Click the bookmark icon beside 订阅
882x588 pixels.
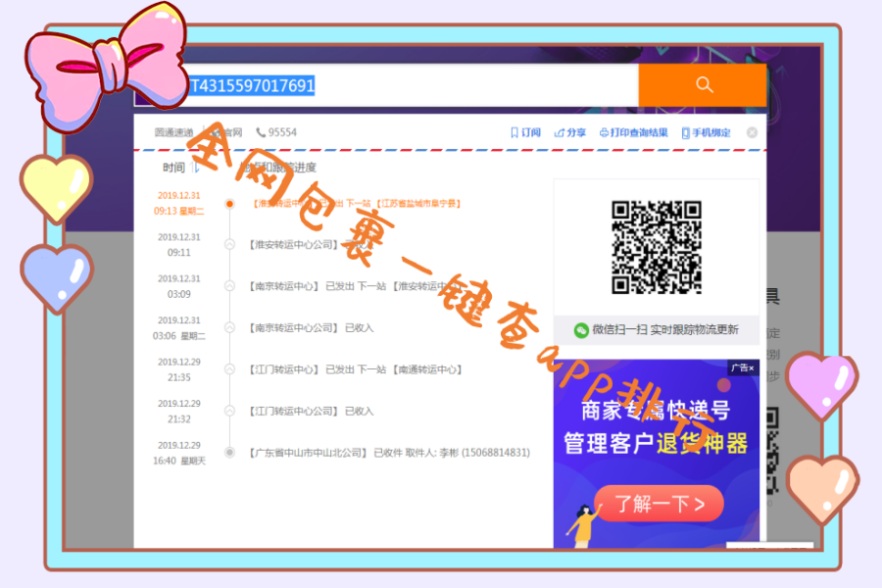[514, 131]
